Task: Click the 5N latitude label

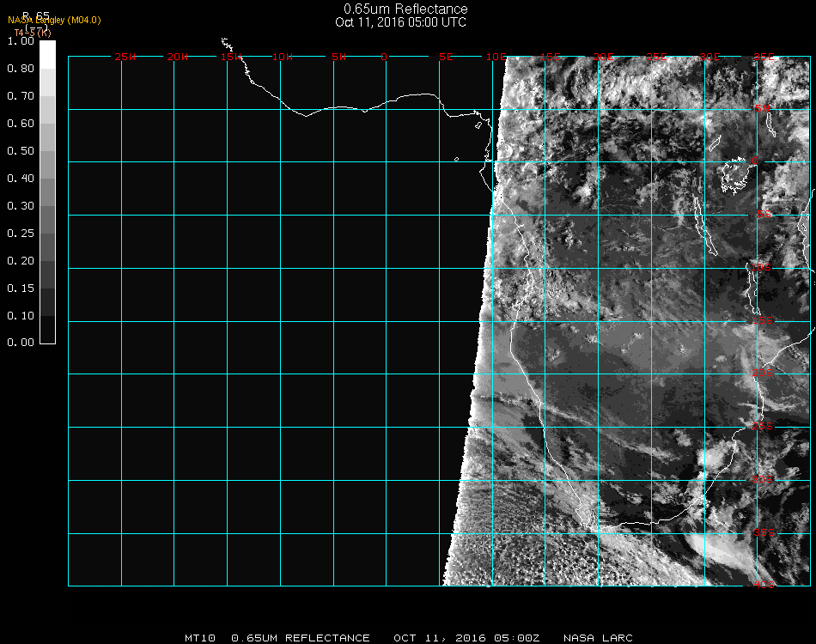Action: tap(762, 109)
